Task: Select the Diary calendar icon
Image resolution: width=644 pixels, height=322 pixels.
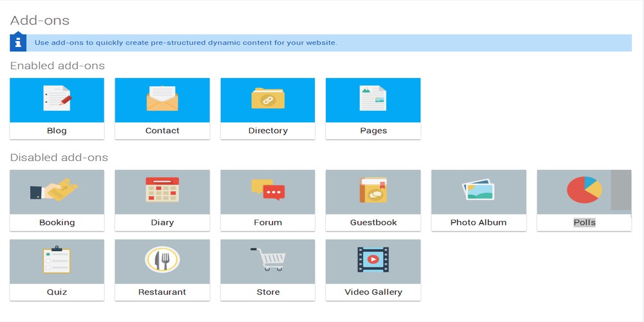Action: [162, 190]
